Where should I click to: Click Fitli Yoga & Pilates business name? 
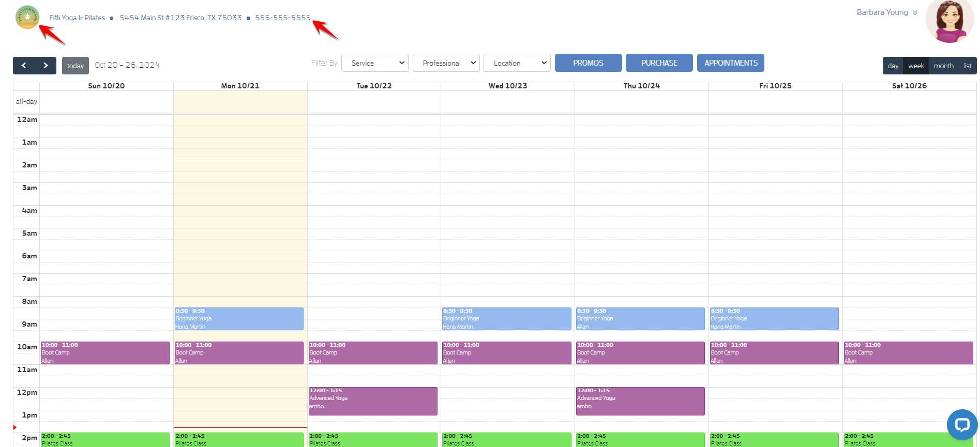(77, 18)
